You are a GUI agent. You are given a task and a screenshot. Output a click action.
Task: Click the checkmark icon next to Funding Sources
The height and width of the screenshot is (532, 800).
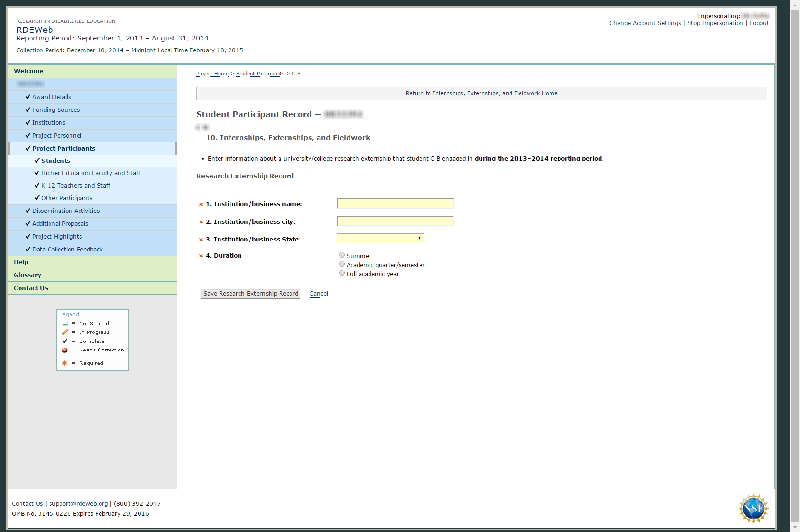click(x=28, y=110)
